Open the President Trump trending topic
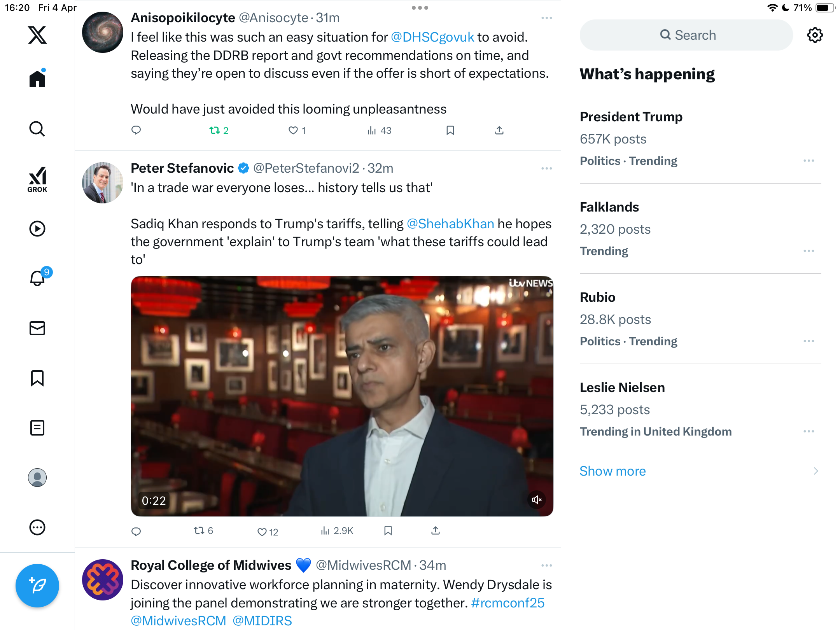The width and height of the screenshot is (840, 630). coord(700,139)
